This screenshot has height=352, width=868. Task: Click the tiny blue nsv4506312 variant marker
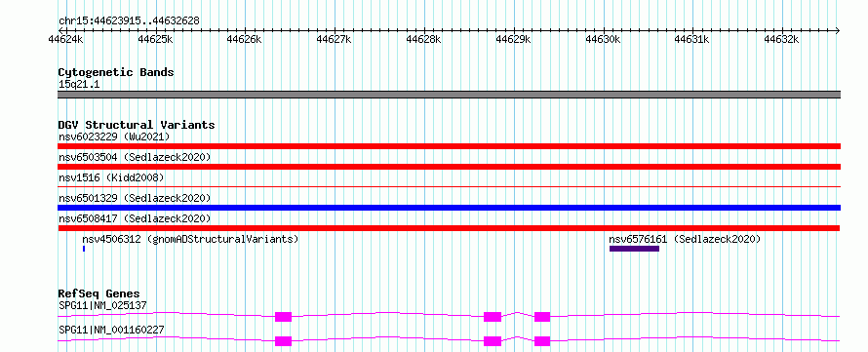tap(84, 249)
